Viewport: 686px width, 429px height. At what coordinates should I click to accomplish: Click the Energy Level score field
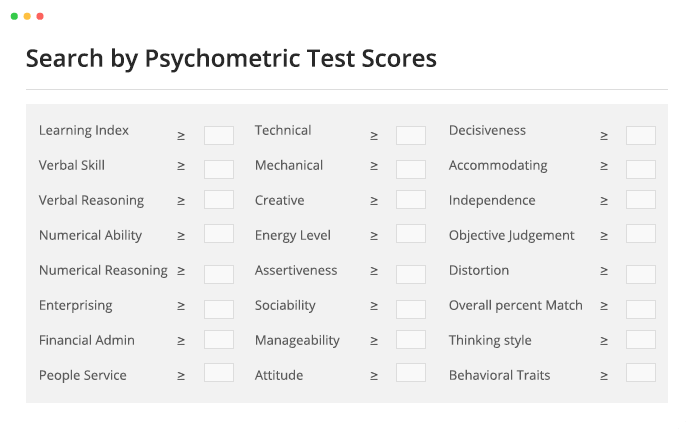(411, 234)
